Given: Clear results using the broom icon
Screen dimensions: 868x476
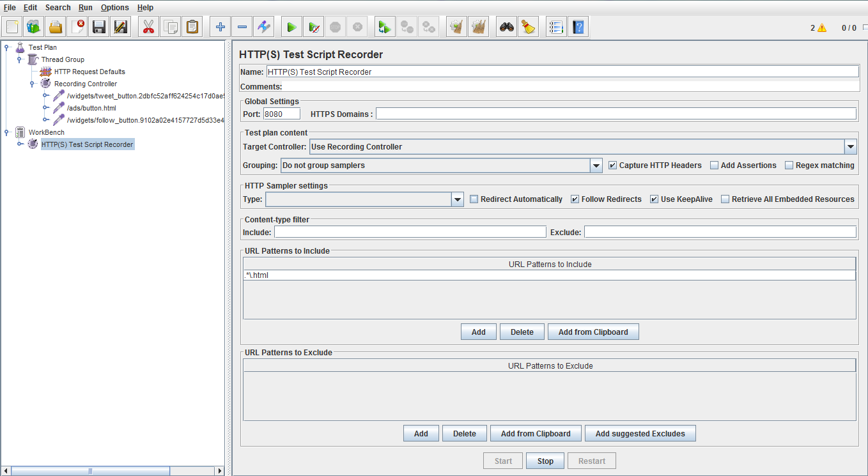Looking at the screenshot, I should (x=457, y=26).
